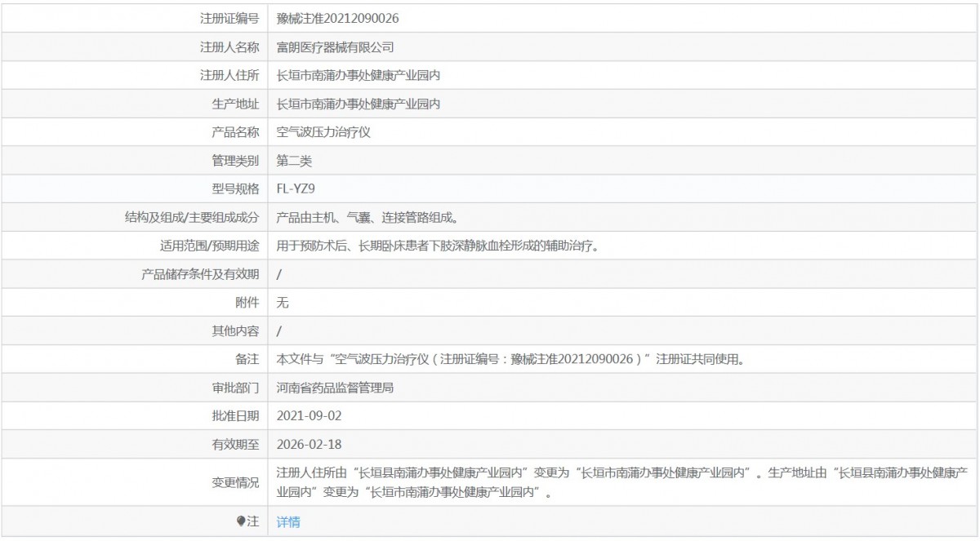Viewport: 980px width, 541px height.
Task: Click the address value in the 注册人住所 row
Action: tap(359, 76)
